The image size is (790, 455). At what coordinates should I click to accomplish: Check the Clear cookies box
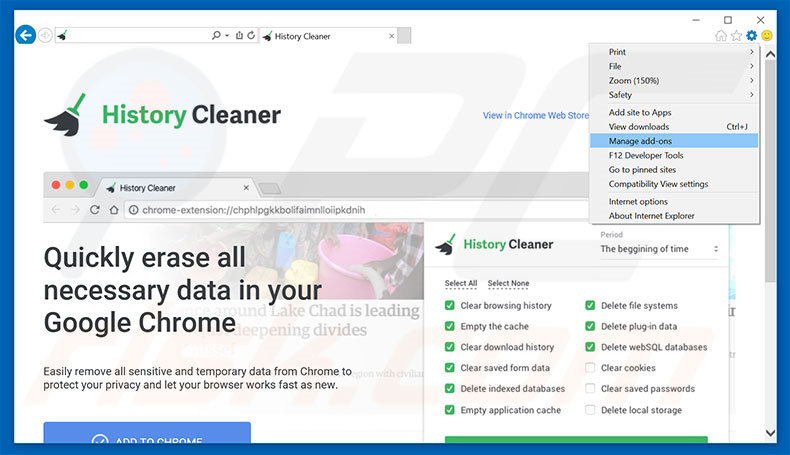tap(590, 367)
